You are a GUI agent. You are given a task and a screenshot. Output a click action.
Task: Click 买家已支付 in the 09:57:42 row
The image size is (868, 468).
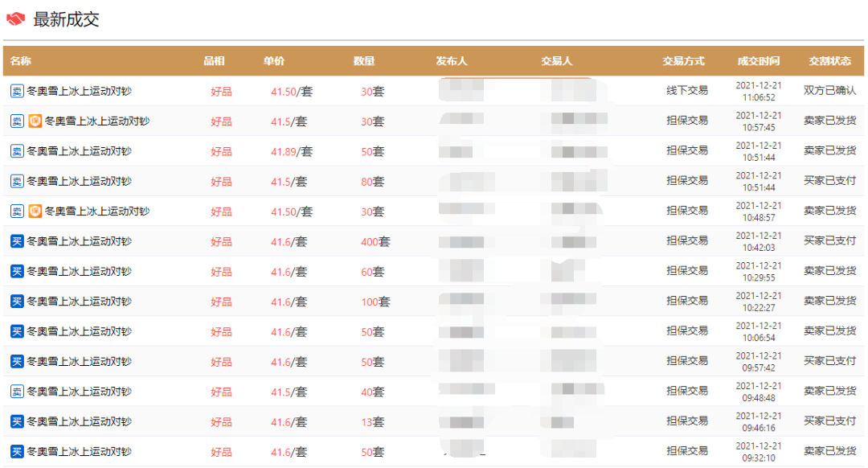(x=829, y=360)
